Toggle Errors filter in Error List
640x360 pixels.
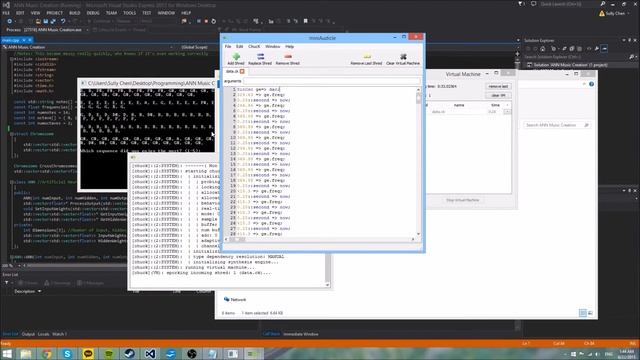pos(28,283)
